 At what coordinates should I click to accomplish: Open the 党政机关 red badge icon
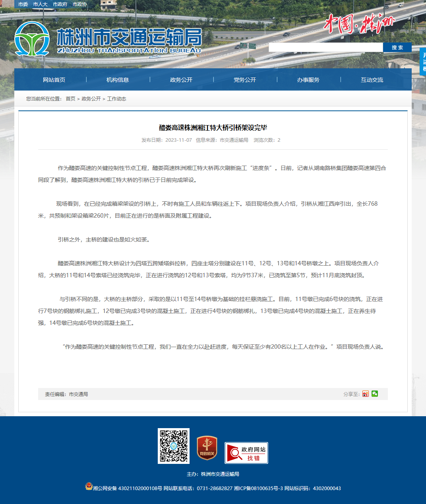pyautogui.click(x=207, y=448)
